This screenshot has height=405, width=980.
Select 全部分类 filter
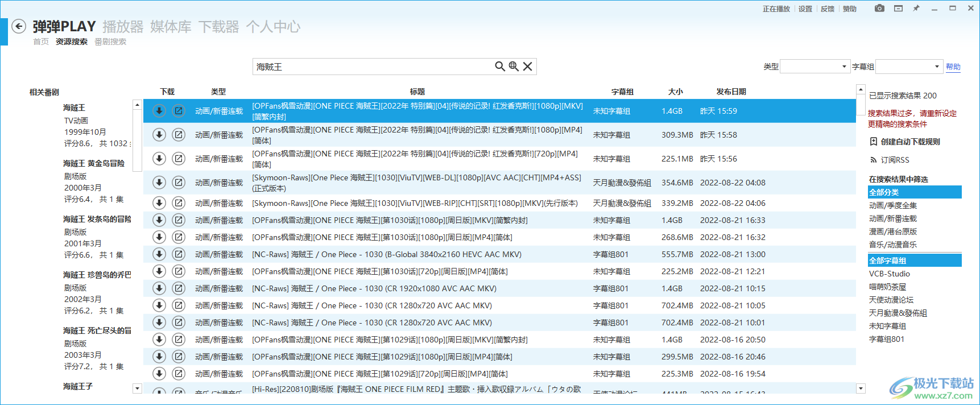(x=915, y=192)
